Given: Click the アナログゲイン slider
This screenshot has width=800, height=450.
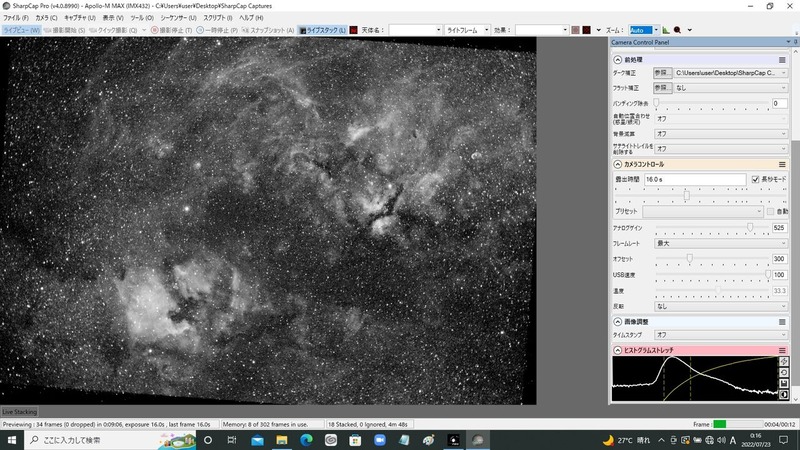Looking at the screenshot, I should click(712, 228).
